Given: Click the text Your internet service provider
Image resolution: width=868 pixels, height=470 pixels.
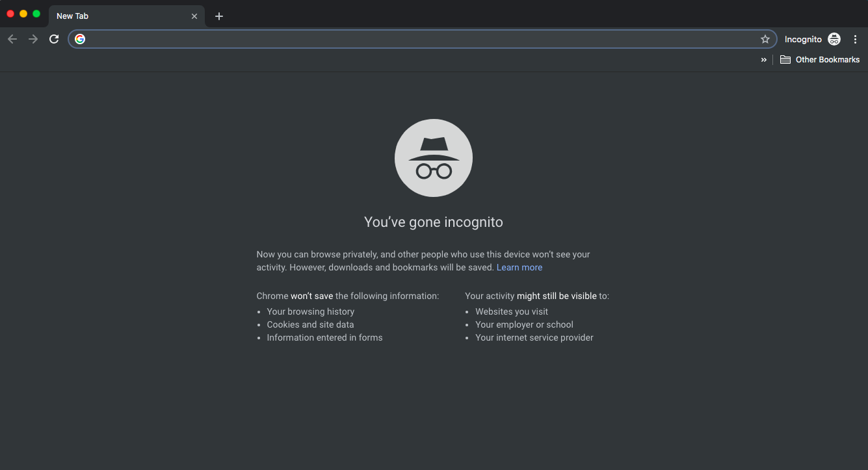Looking at the screenshot, I should coord(534,337).
